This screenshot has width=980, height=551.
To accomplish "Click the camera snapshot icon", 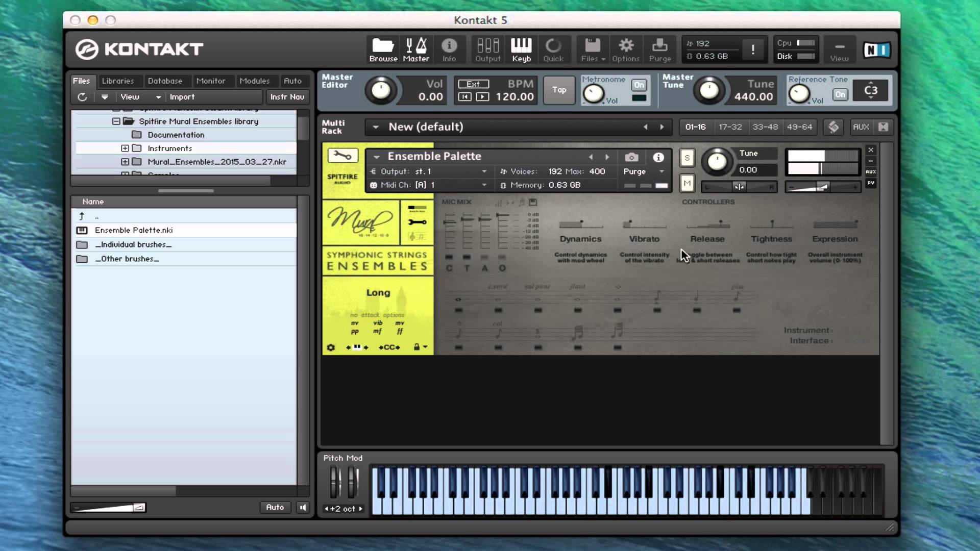I will 631,157.
